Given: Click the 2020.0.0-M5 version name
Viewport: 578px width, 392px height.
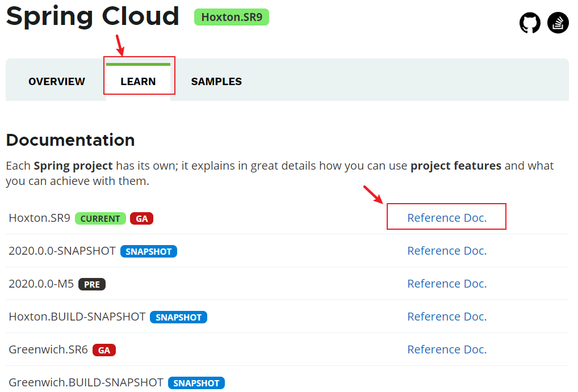Looking at the screenshot, I should point(41,283).
